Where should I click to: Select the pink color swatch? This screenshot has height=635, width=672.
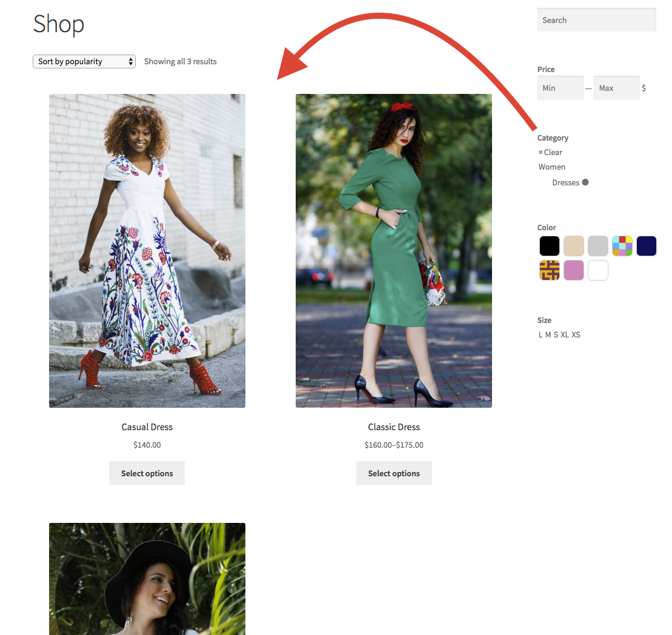click(574, 270)
